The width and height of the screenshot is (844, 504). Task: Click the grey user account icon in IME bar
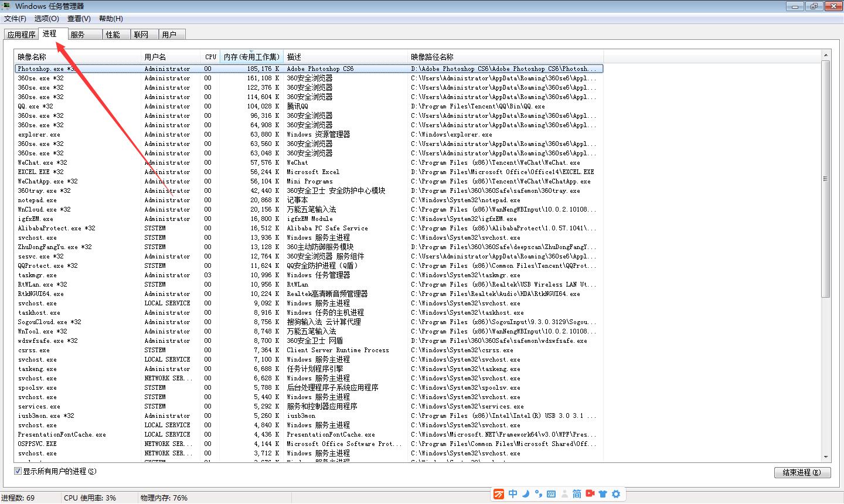click(564, 494)
